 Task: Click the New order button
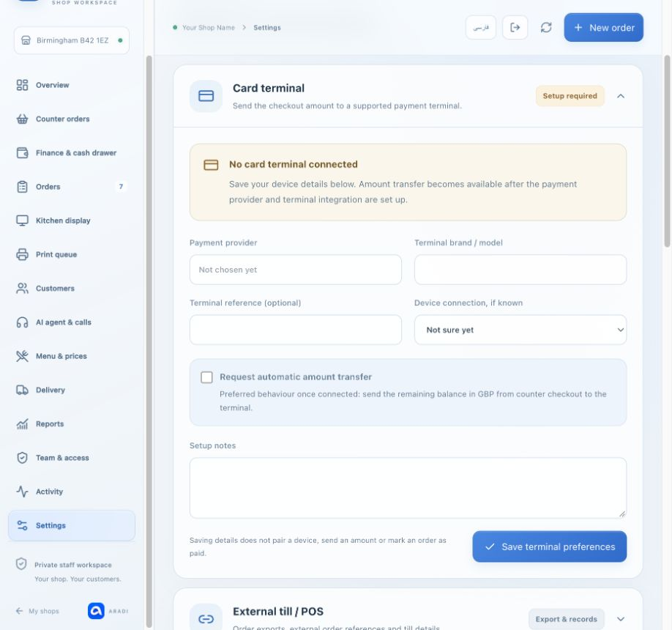(x=603, y=27)
